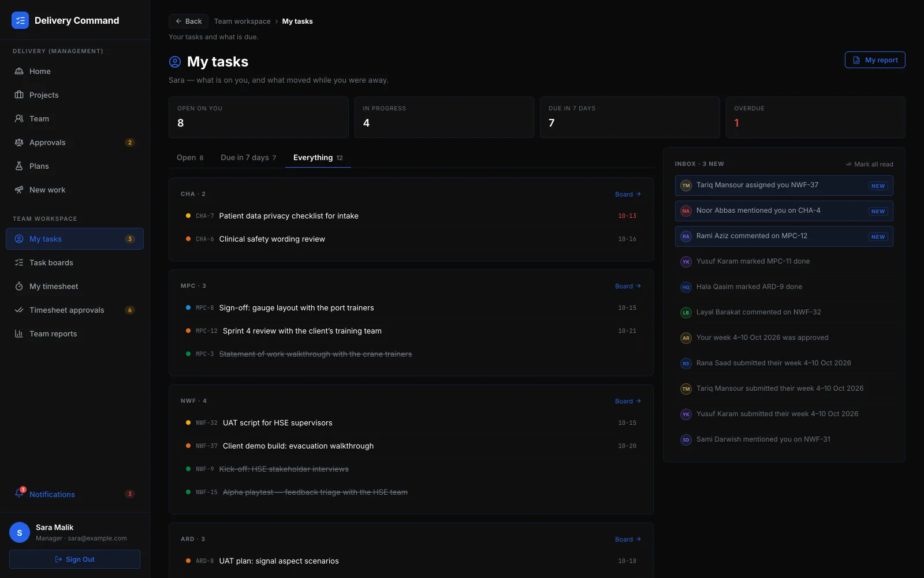This screenshot has height=578, width=924.
Task: Open the NWF group Board link
Action: click(x=628, y=401)
